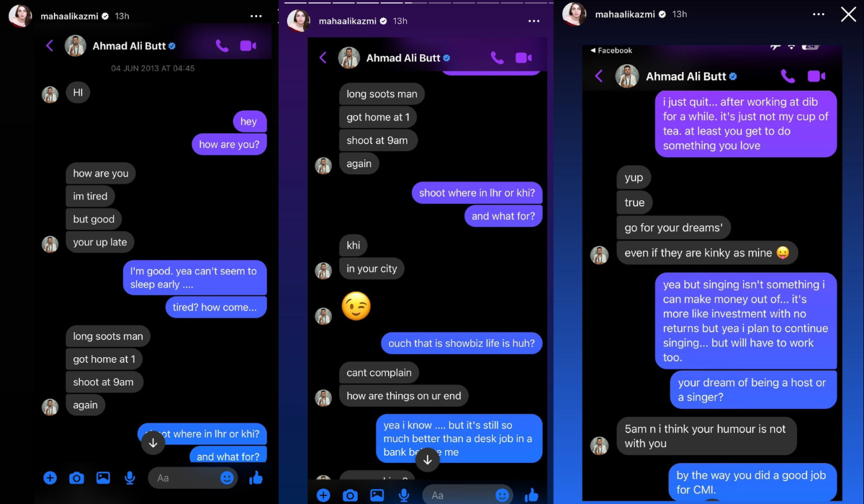
Task: Open the three-dots story menu on the left story
Action: pyautogui.click(x=256, y=16)
